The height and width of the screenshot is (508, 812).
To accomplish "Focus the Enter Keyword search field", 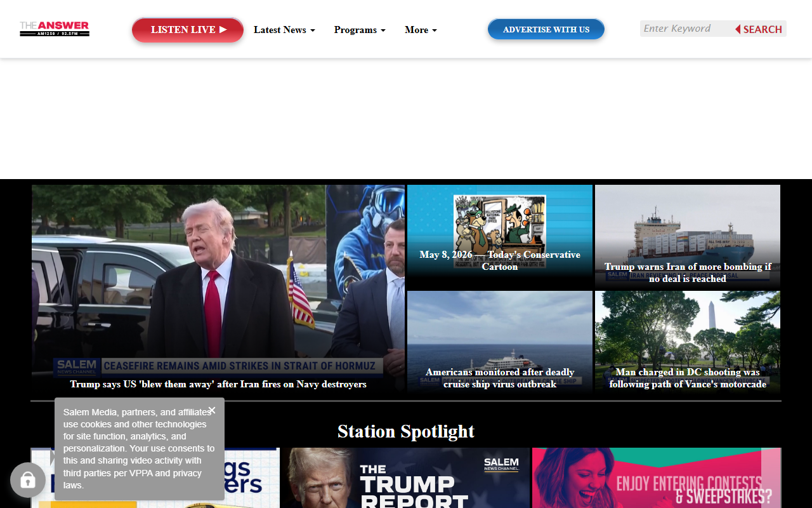I will pos(686,29).
